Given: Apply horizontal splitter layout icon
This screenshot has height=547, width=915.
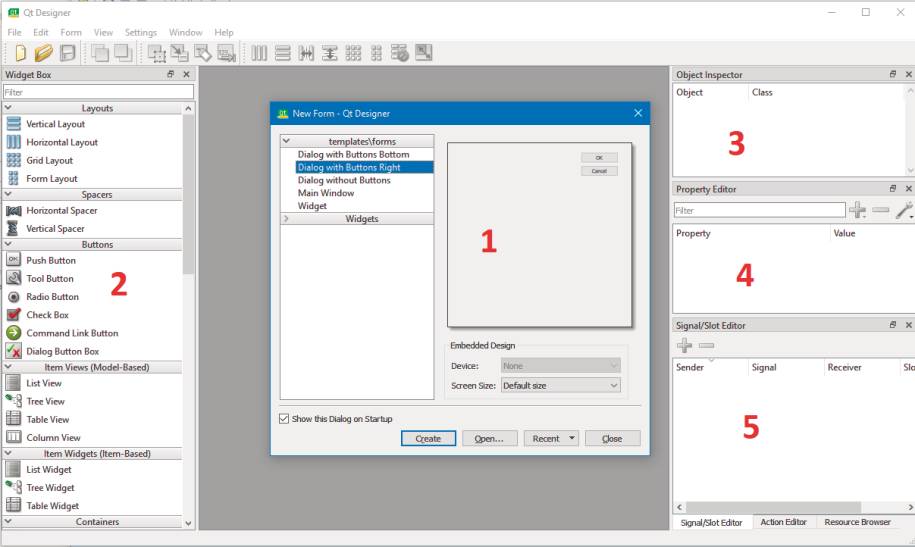Looking at the screenshot, I should pos(306,53).
